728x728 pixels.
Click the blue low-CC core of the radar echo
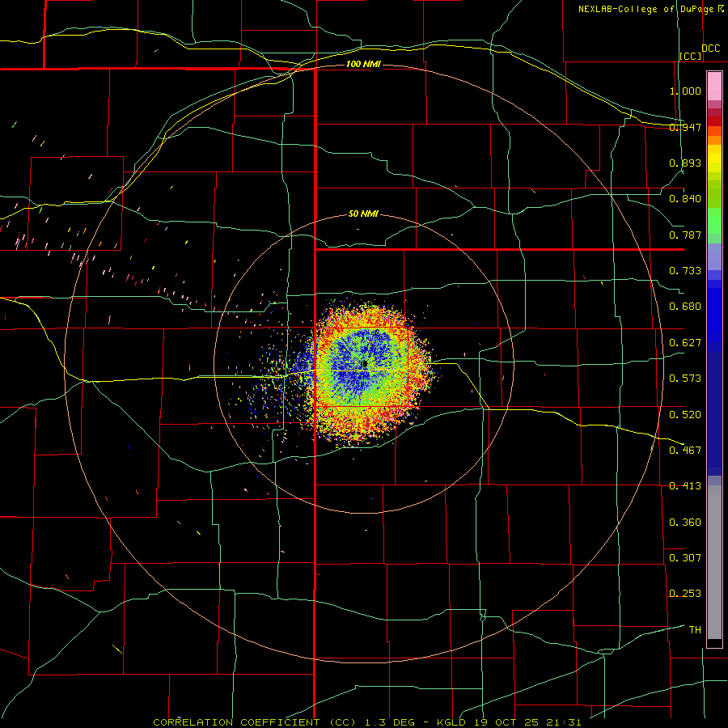(363, 365)
